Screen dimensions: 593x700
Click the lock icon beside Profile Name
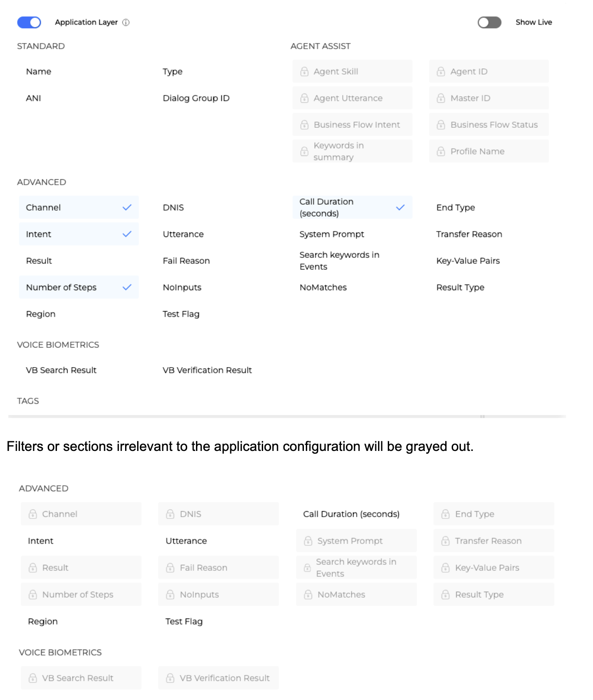pos(441,151)
